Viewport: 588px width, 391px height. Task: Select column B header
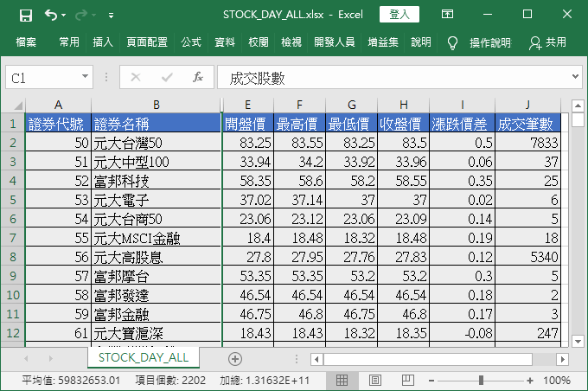tap(157, 105)
